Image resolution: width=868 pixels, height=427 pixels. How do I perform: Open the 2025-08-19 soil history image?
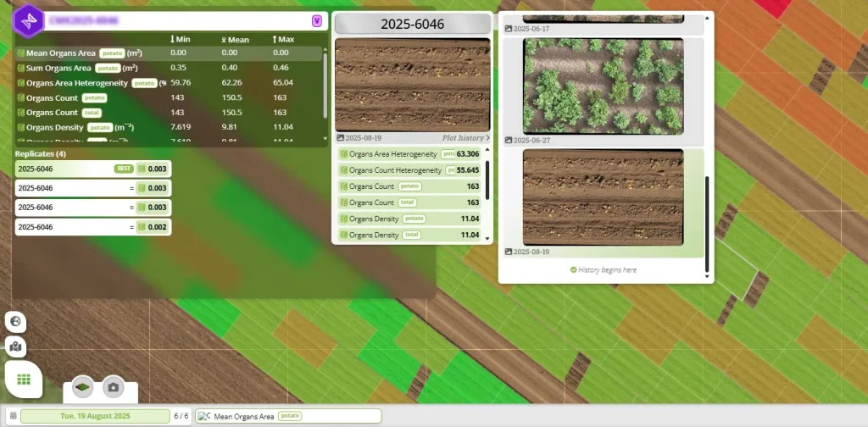point(603,197)
